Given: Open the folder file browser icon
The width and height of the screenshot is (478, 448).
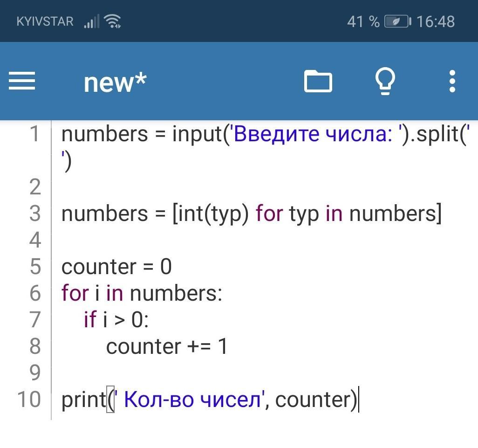Looking at the screenshot, I should point(318,82).
